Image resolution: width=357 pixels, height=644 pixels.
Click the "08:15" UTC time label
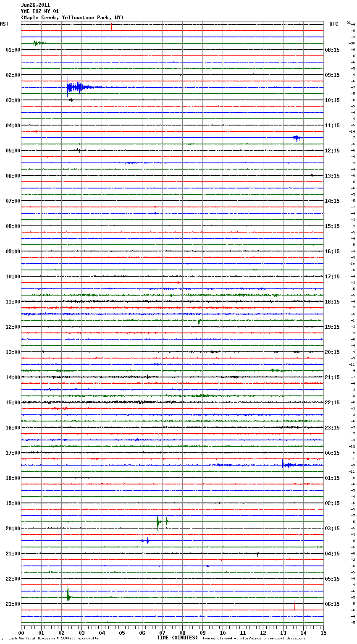(332, 50)
